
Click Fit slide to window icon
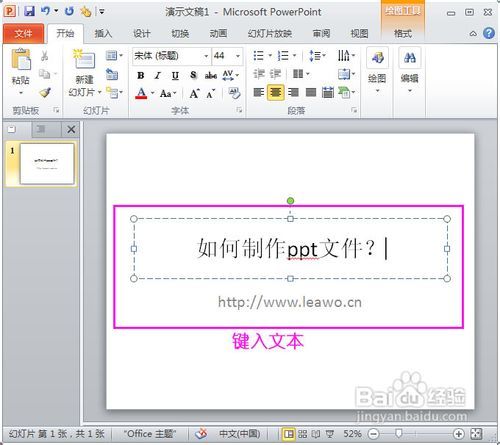[x=476, y=434]
